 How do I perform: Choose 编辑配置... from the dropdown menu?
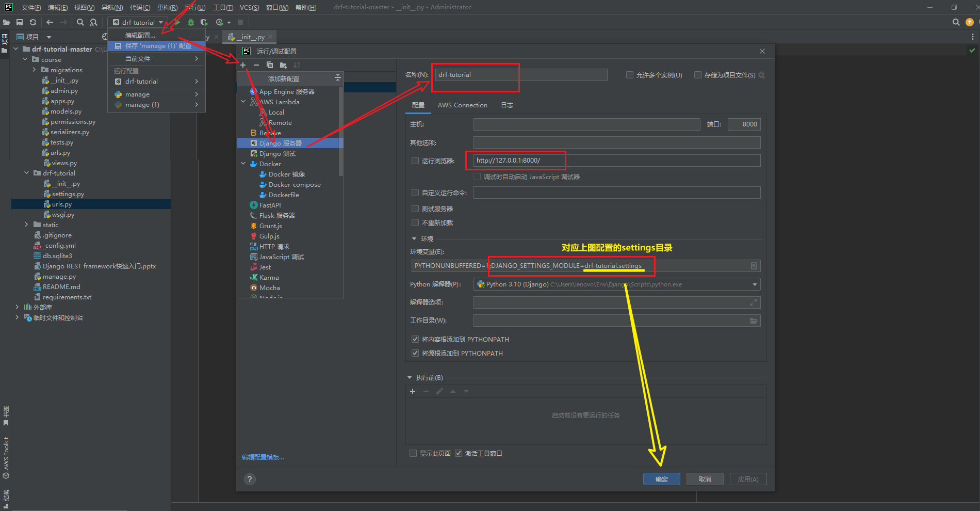pos(140,36)
